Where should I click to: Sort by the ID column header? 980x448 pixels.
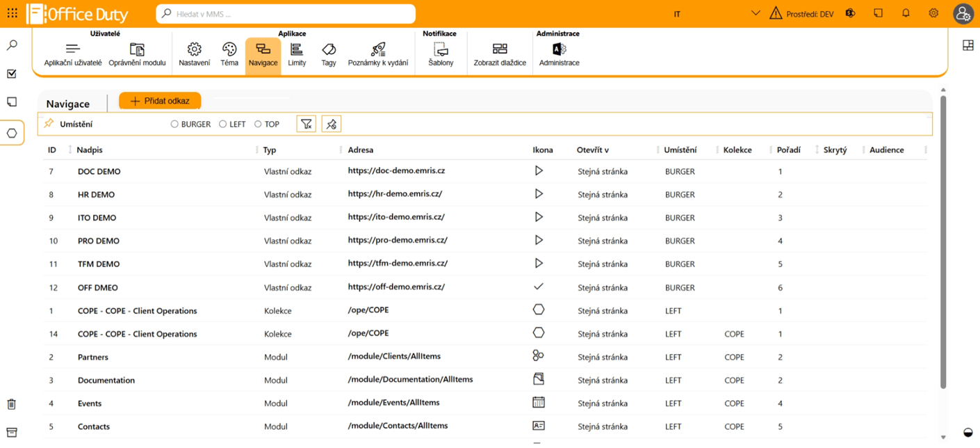(x=52, y=150)
